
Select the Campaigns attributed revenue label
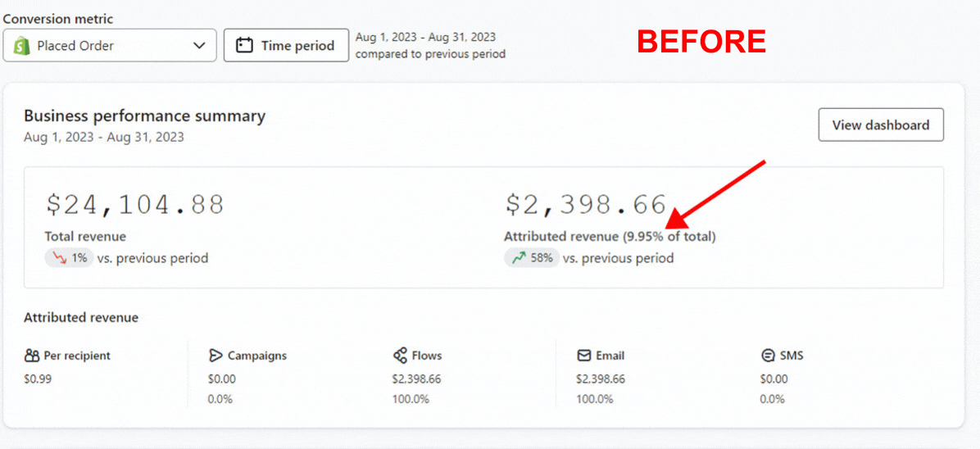[x=256, y=356]
